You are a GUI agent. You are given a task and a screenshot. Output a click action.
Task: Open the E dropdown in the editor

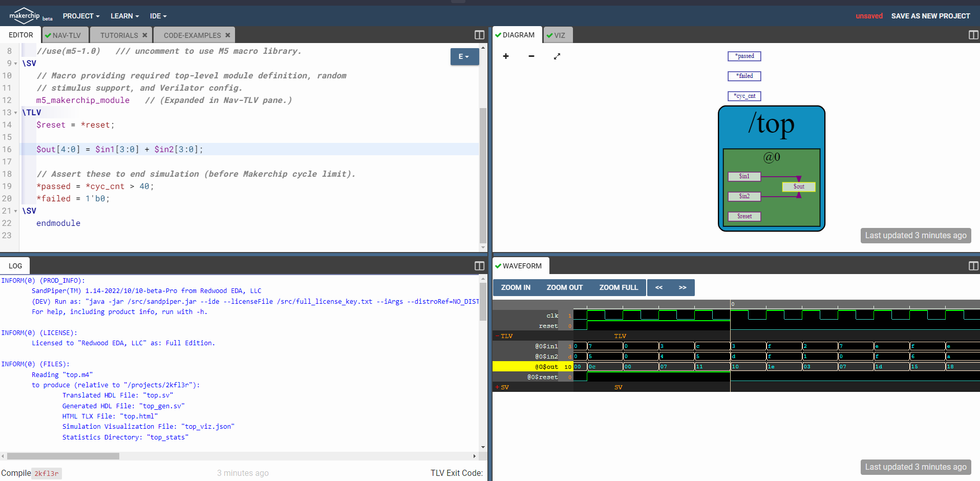[464, 56]
